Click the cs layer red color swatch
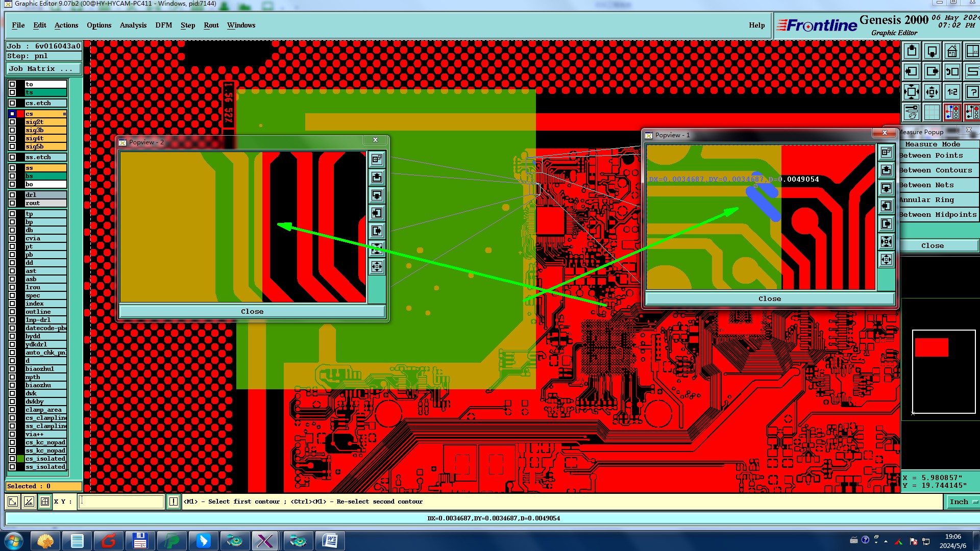The height and width of the screenshot is (551, 980). click(x=20, y=114)
